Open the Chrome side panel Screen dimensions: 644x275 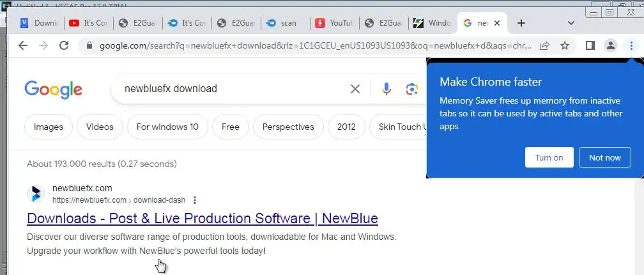pos(590,45)
